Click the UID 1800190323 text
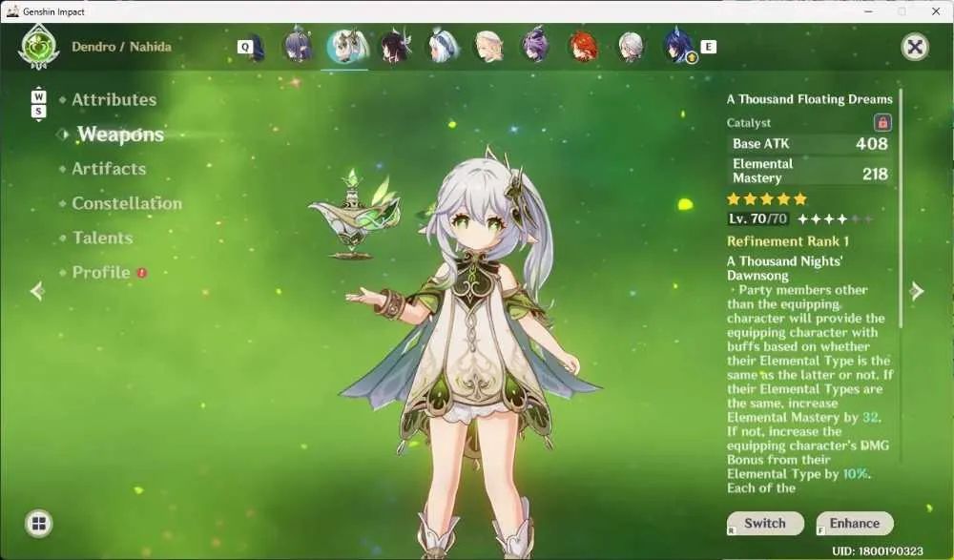Viewport: 954px width, 560px height. pos(878,551)
